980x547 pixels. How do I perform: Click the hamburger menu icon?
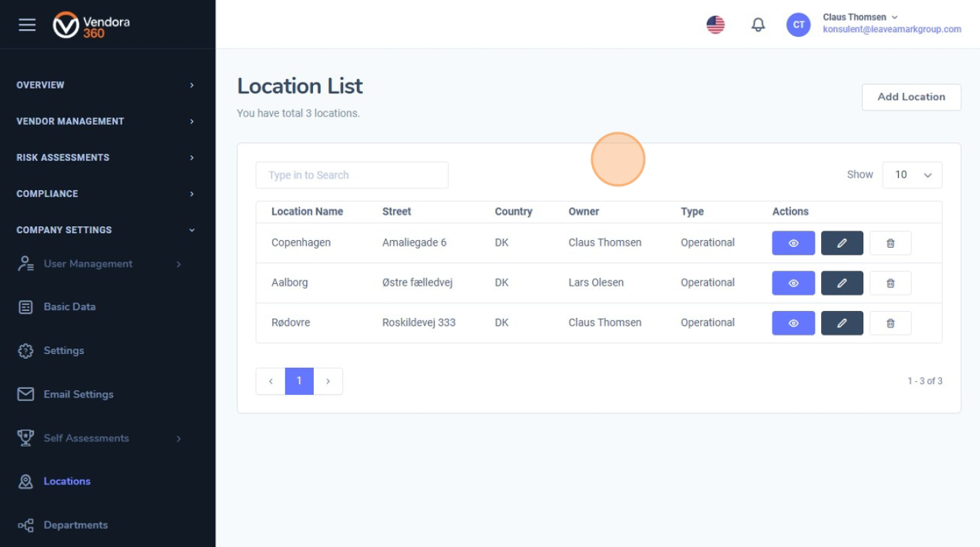pyautogui.click(x=27, y=25)
